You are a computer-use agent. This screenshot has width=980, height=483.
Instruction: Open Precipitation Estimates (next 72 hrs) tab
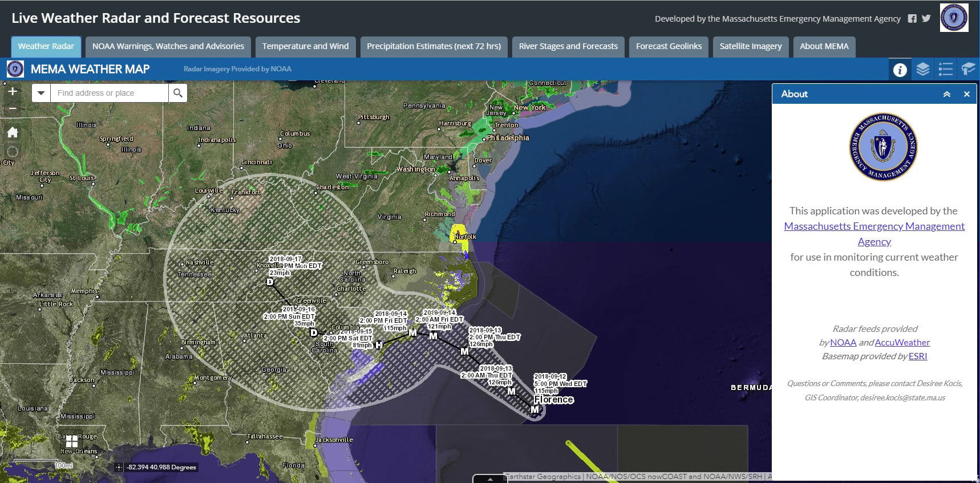coord(434,47)
